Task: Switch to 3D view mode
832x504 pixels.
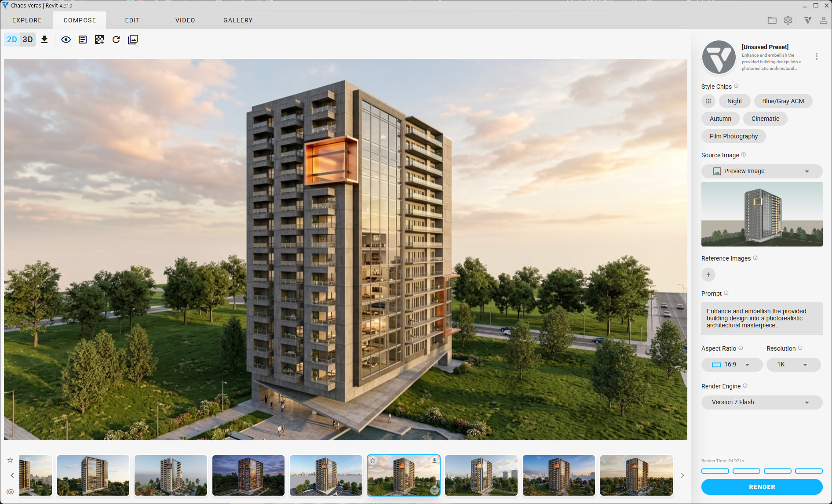Action: [28, 40]
